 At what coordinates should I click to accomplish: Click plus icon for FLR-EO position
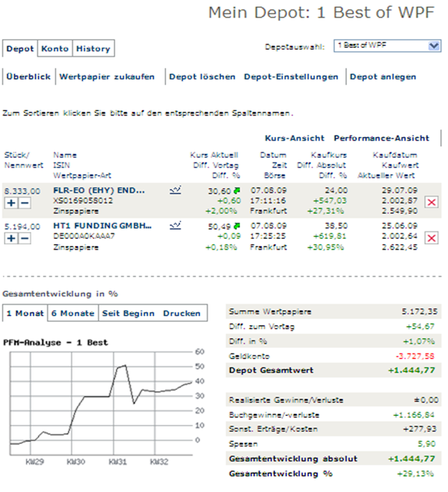[11, 202]
